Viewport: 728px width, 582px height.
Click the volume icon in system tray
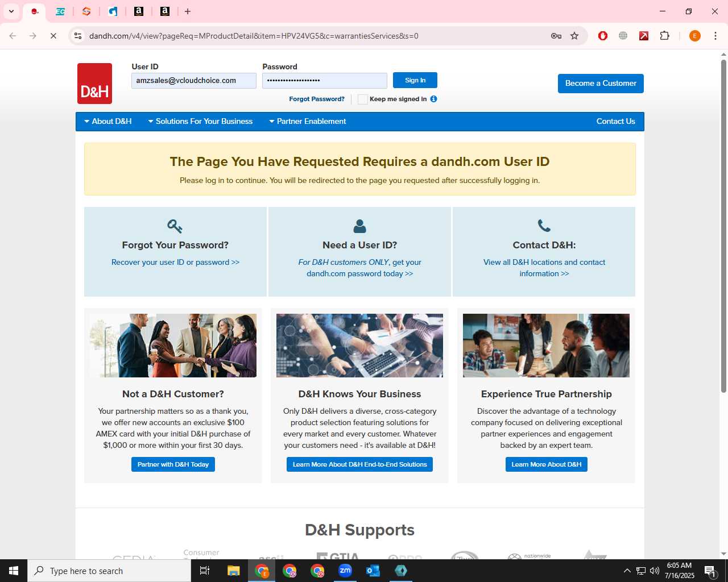pyautogui.click(x=655, y=571)
